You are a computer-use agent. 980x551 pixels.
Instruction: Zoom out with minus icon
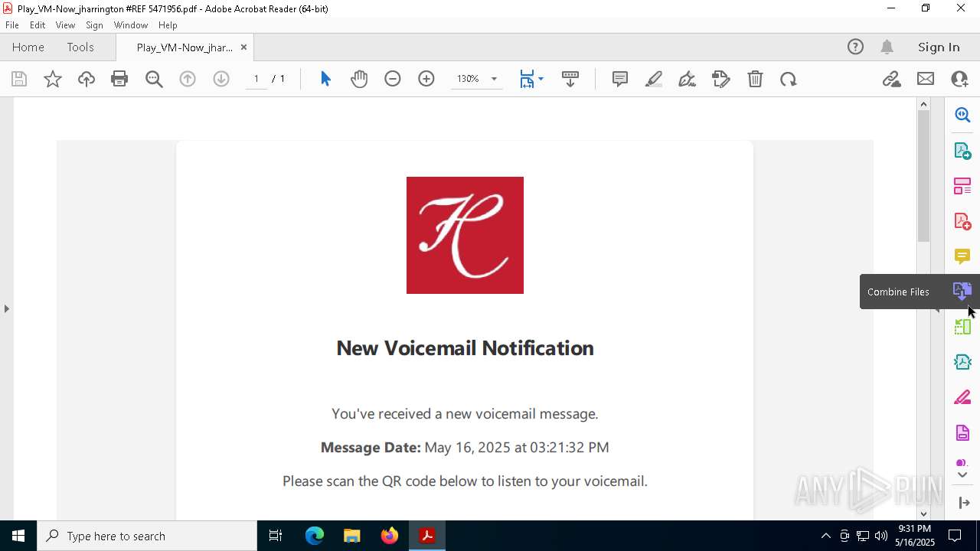pos(393,79)
